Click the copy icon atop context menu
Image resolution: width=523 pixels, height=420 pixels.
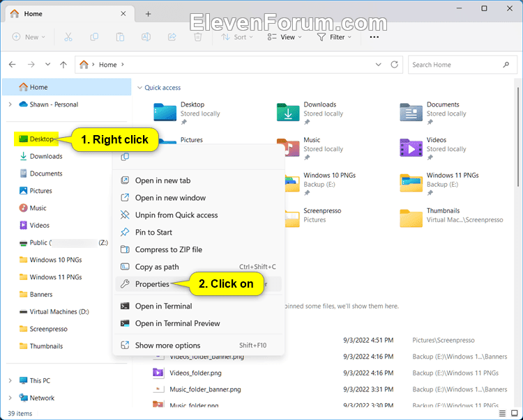(125, 157)
